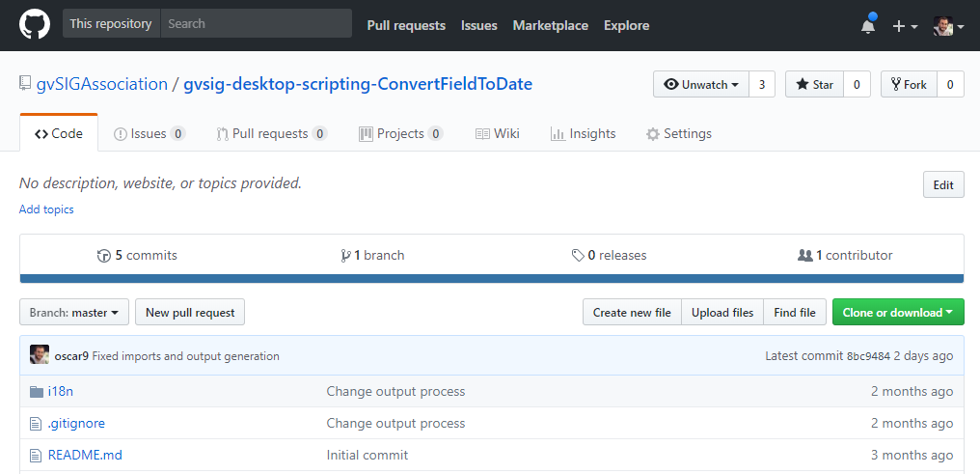Click the GitHub Octocat logo

point(34,25)
